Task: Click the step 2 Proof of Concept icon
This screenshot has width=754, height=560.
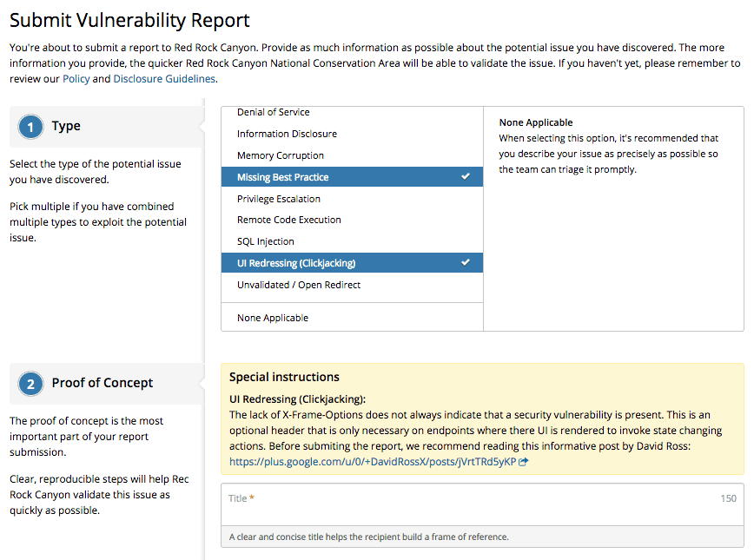Action: coord(30,384)
